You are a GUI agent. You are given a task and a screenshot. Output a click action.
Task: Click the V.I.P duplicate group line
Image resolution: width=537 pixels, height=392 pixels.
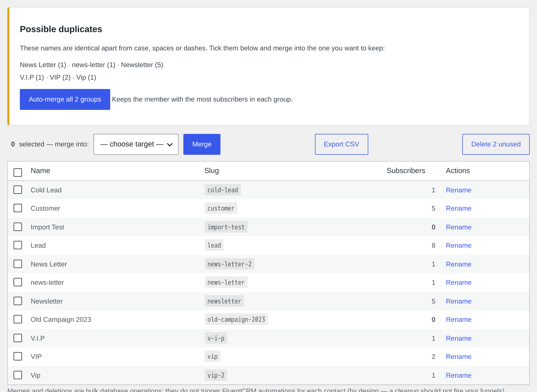58,77
